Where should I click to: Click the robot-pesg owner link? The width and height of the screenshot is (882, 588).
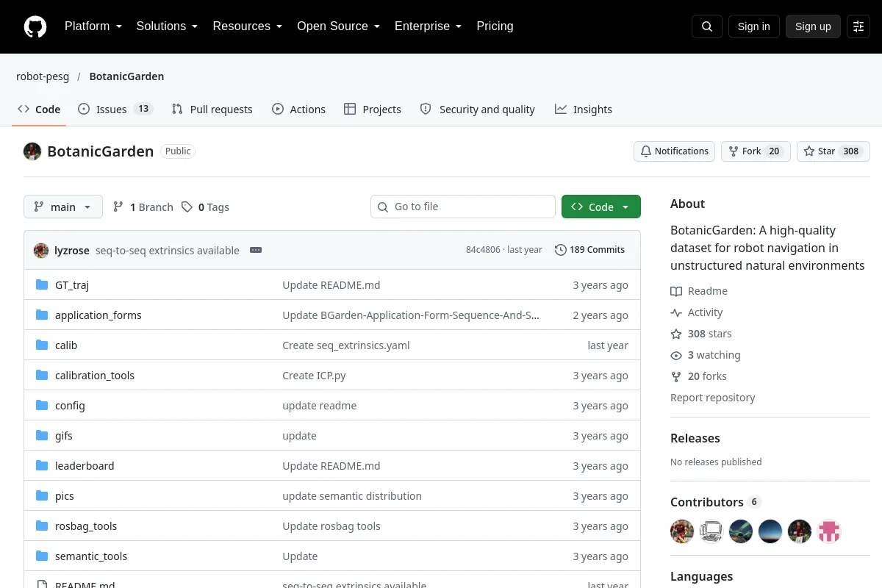click(43, 76)
